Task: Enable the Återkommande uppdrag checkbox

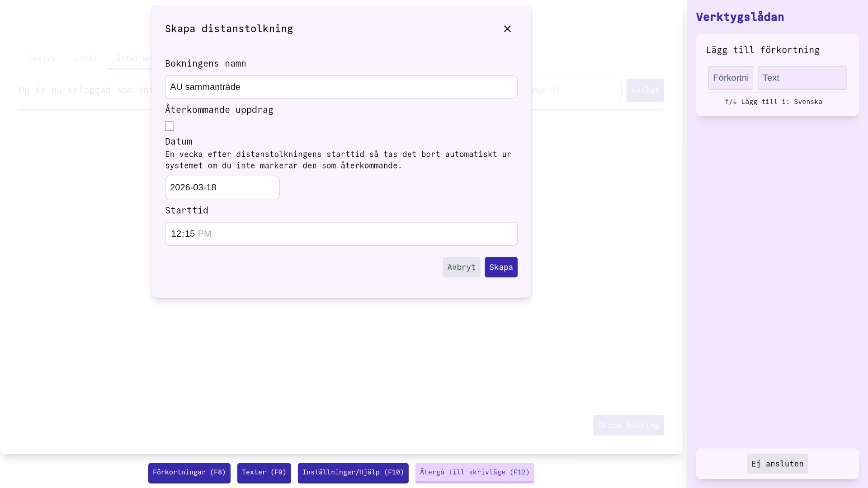Action: pyautogui.click(x=170, y=126)
